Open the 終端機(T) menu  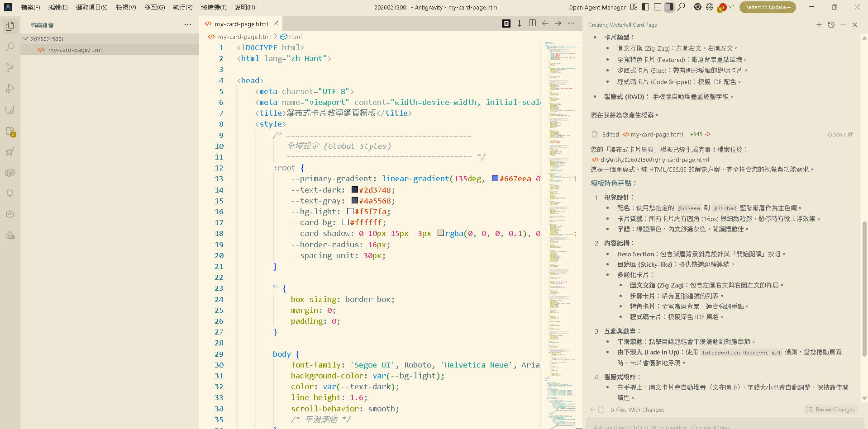click(214, 7)
